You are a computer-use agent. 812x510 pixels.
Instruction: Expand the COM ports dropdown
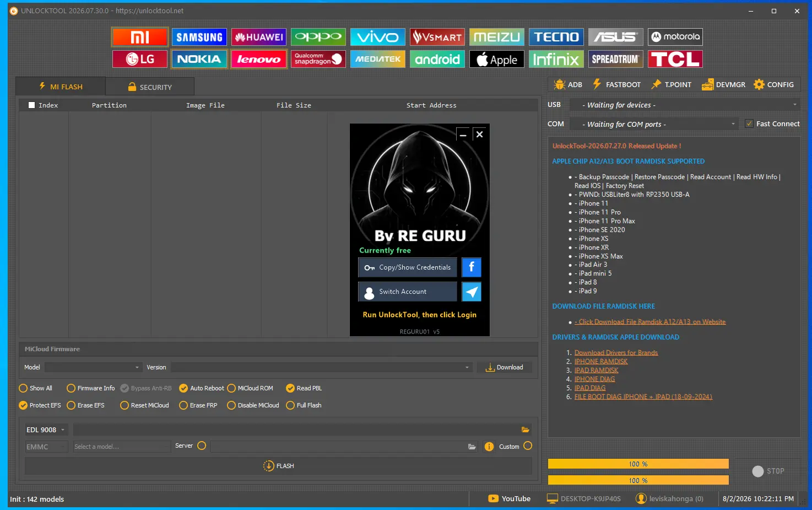[x=654, y=124]
